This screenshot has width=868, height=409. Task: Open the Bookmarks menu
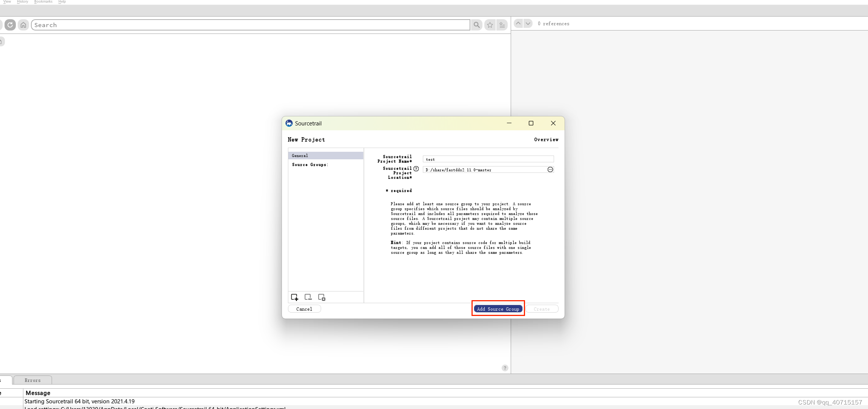43,2
